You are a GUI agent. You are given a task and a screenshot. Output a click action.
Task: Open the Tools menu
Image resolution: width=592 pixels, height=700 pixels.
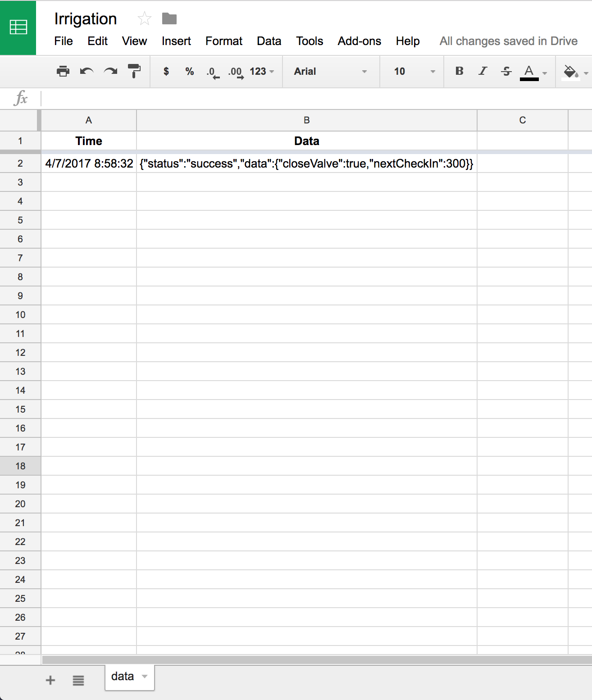pos(310,41)
